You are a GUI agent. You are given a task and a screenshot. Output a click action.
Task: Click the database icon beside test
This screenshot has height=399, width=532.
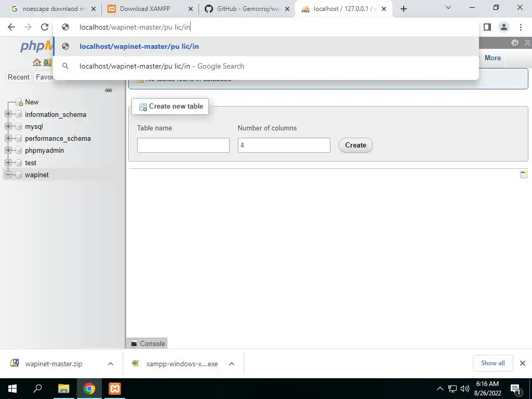pos(19,163)
